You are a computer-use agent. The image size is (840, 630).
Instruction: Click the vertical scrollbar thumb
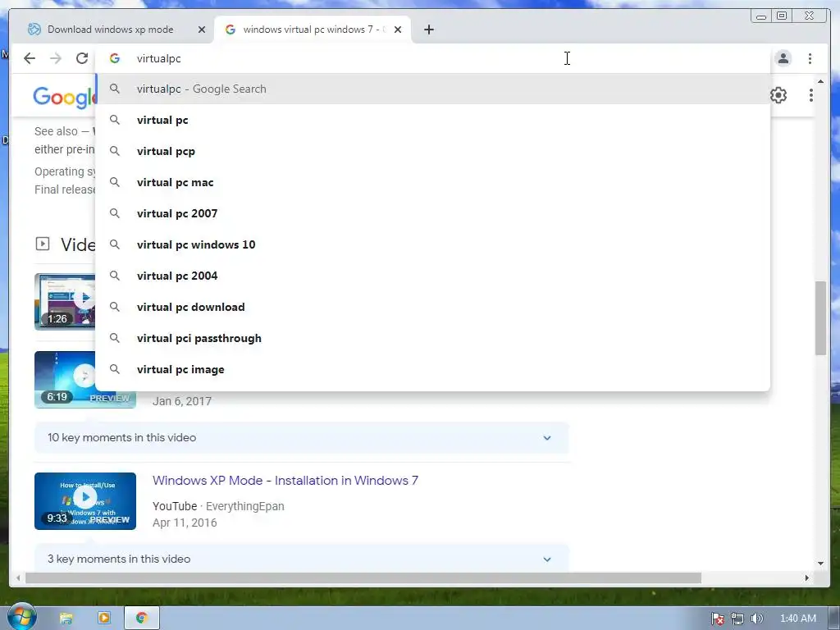coord(820,317)
